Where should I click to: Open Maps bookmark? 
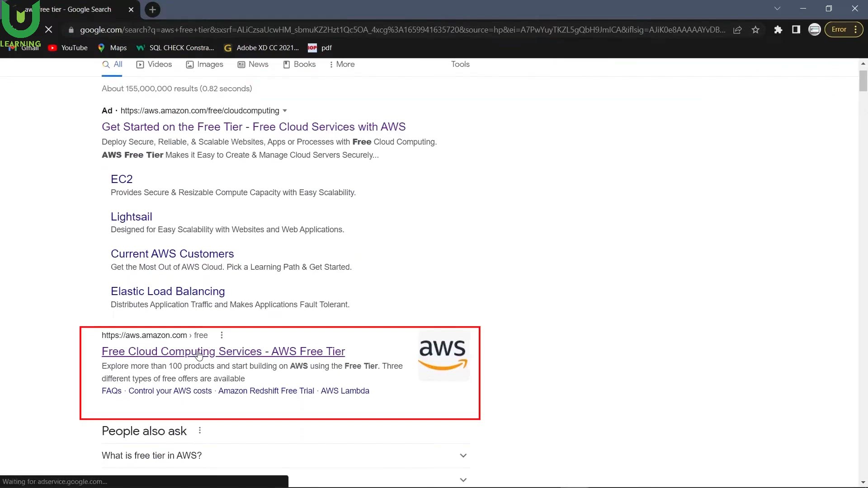(x=112, y=48)
